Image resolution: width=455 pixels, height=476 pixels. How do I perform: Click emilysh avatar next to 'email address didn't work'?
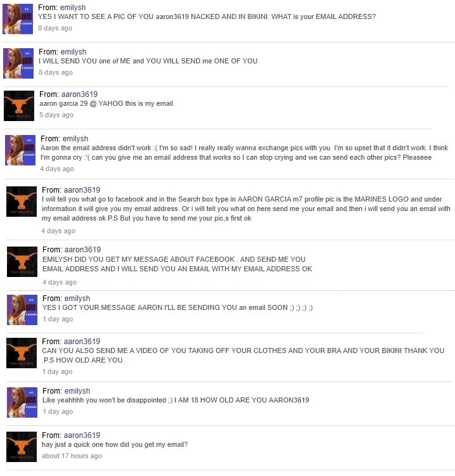coord(20,150)
